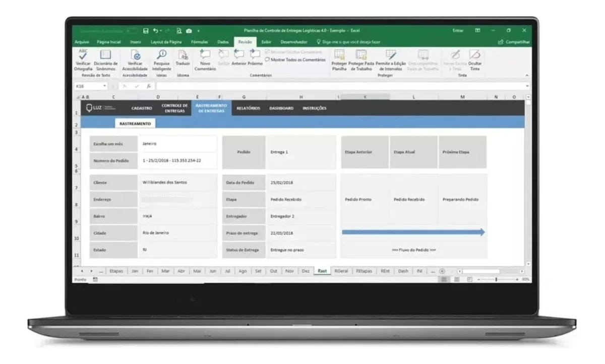
Task: Open the Exibir ribbon tab
Action: [x=266, y=42]
